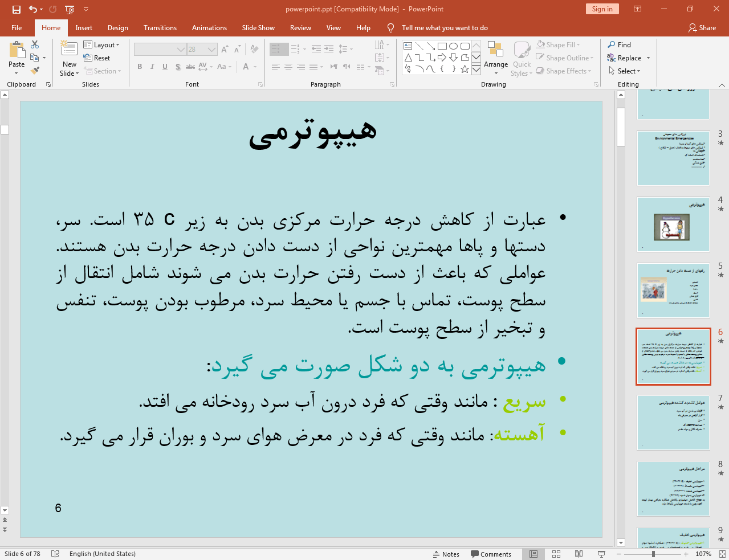Switch to Slide Sorter view in status bar

click(x=556, y=553)
